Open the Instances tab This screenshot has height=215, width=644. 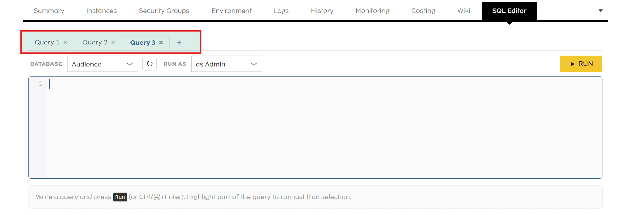pos(102,11)
